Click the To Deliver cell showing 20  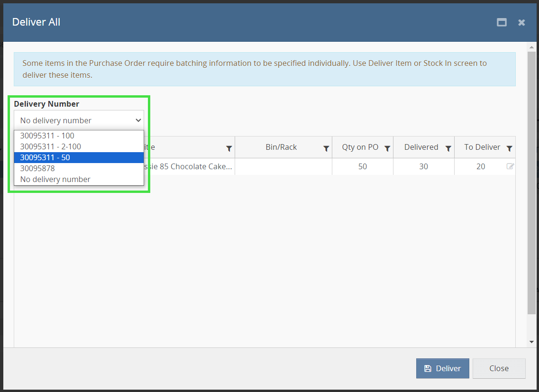click(x=481, y=166)
